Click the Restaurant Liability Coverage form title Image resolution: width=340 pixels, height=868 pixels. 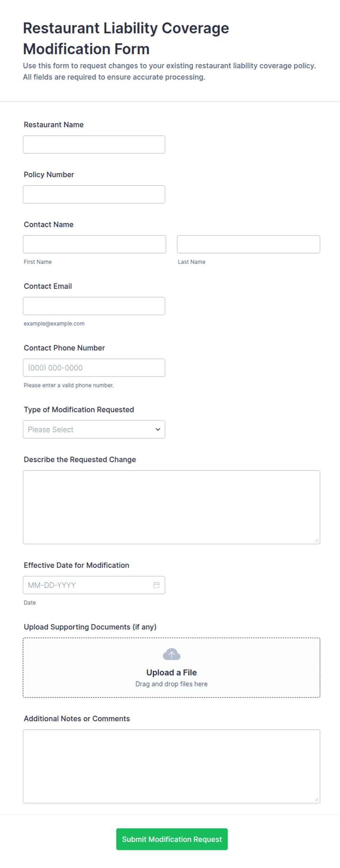126,38
